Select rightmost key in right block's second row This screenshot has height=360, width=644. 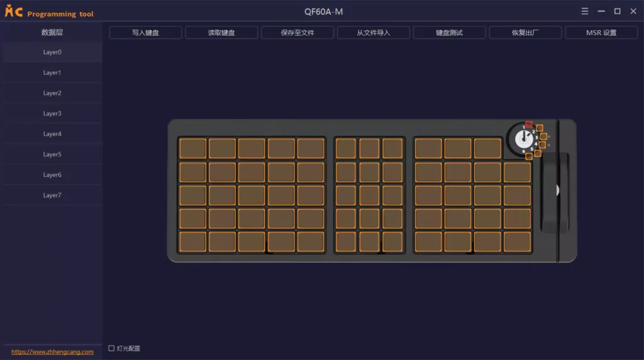click(x=518, y=172)
